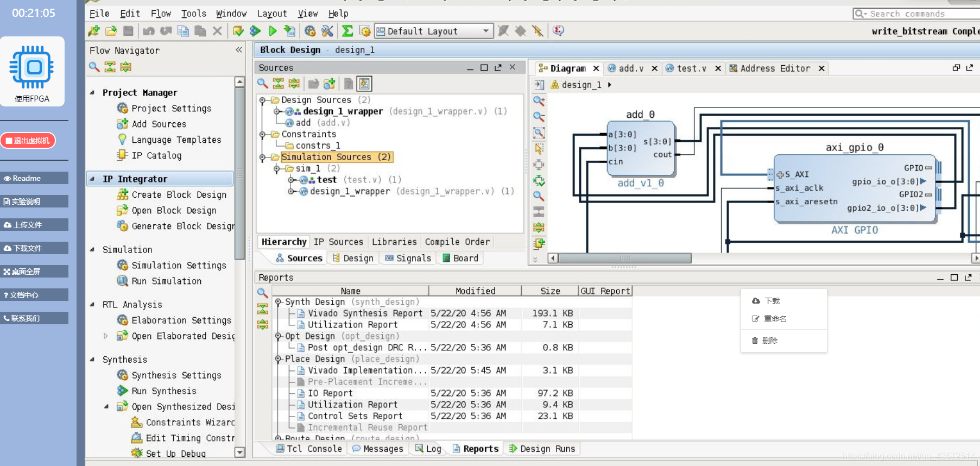
Task: Click the 使用FPGA chip icon
Action: click(32, 67)
